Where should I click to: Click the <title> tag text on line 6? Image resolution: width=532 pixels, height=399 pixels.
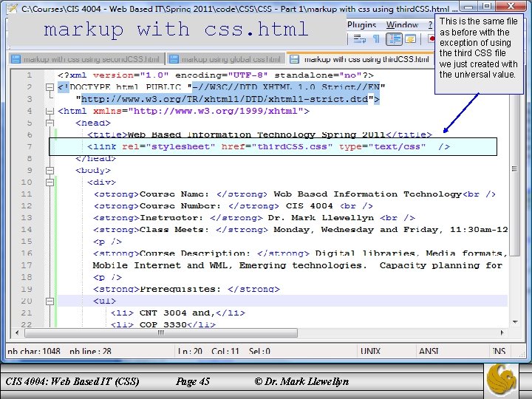pos(107,134)
